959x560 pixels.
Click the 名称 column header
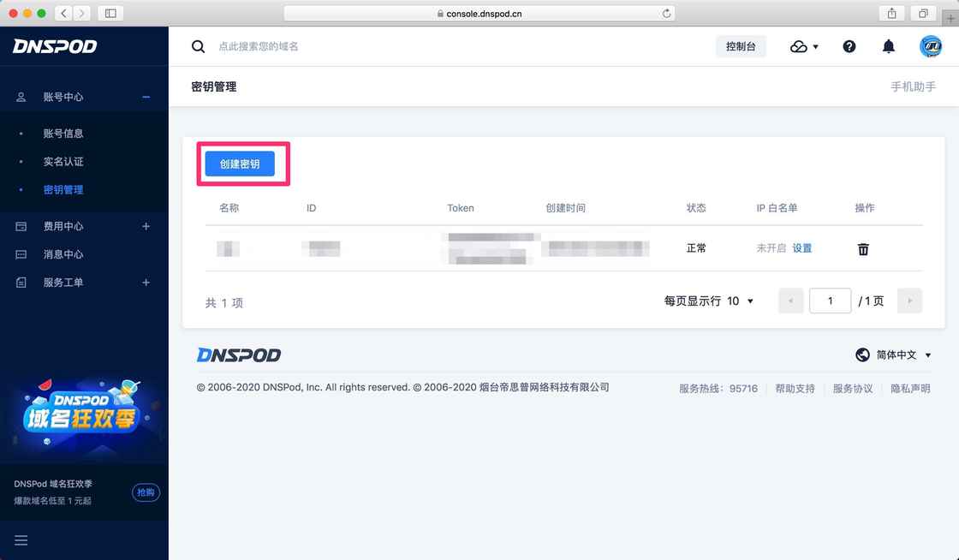229,208
